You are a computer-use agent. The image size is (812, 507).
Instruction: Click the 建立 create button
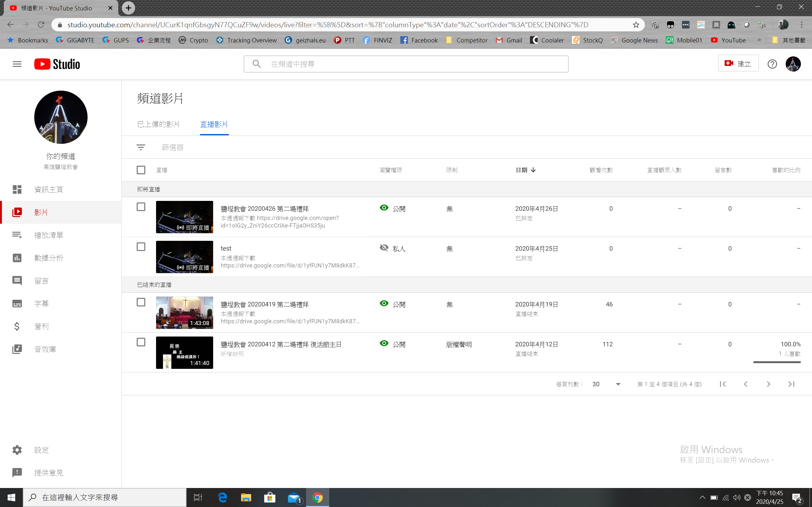(738, 63)
